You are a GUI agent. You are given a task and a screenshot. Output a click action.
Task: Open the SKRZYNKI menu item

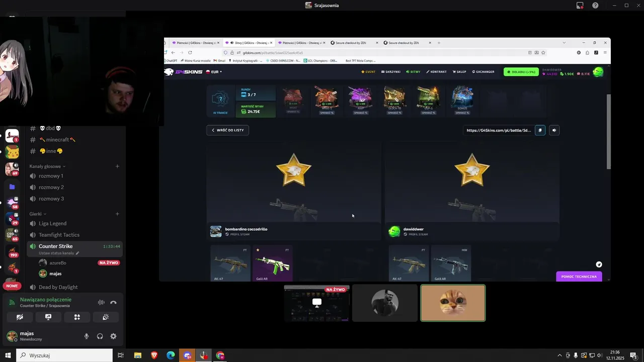pos(391,72)
